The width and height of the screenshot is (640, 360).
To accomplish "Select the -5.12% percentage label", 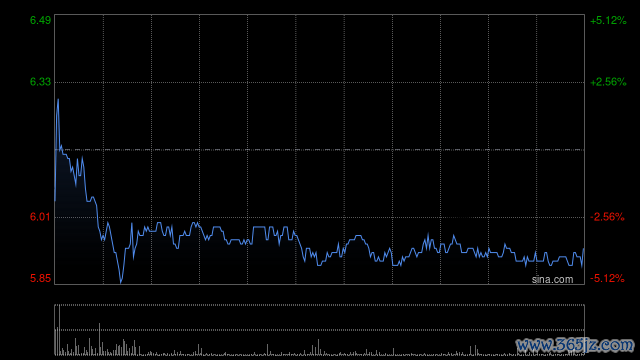I will coord(607,278).
